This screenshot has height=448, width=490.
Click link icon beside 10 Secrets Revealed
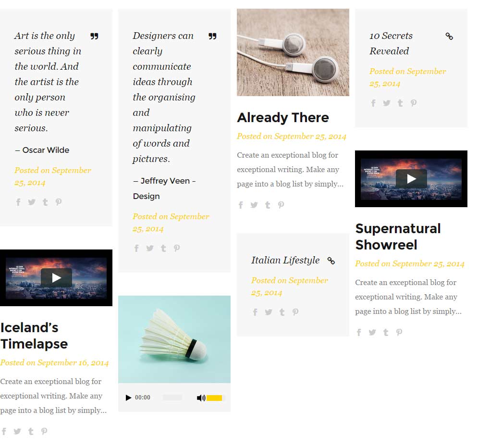[x=449, y=36]
